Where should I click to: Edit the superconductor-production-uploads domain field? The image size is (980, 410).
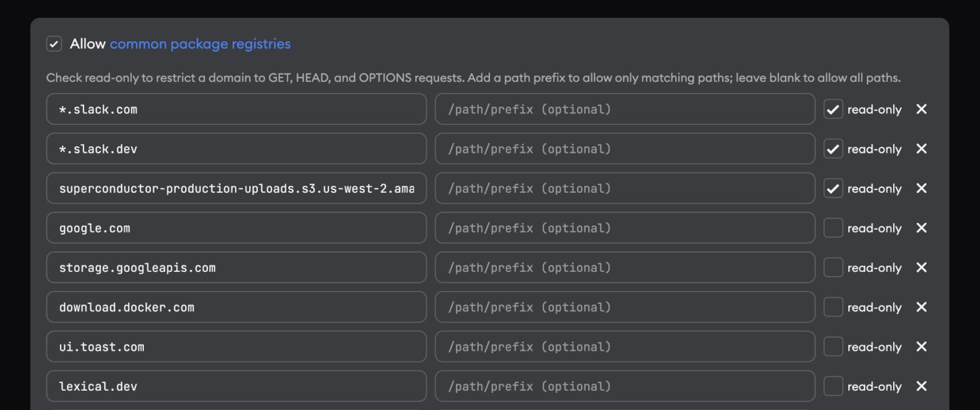(236, 188)
